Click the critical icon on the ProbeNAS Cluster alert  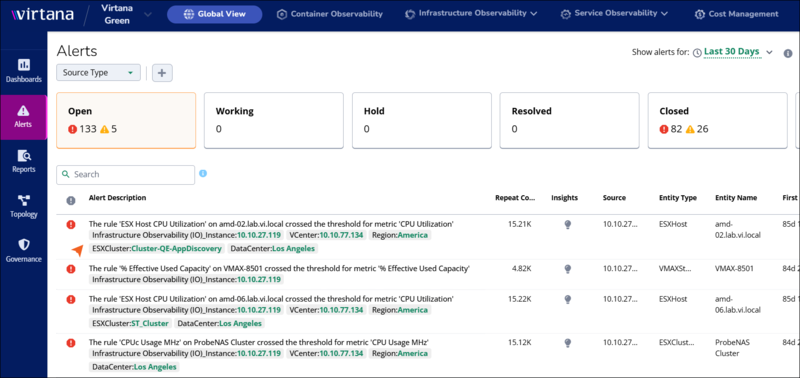(x=71, y=343)
